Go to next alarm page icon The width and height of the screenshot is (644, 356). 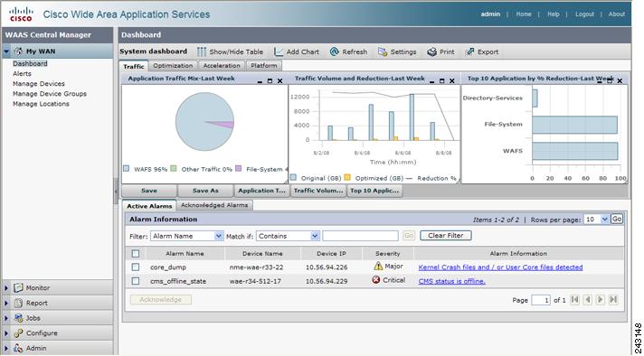(601, 300)
